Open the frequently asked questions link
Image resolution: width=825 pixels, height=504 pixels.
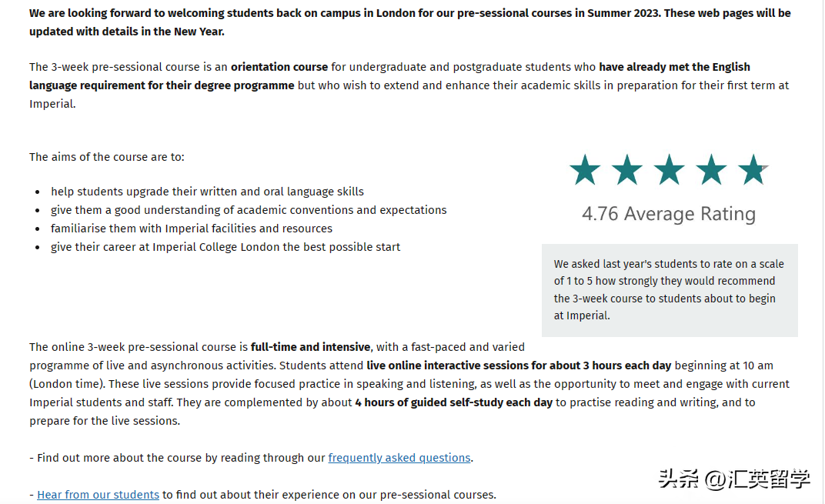click(x=399, y=458)
